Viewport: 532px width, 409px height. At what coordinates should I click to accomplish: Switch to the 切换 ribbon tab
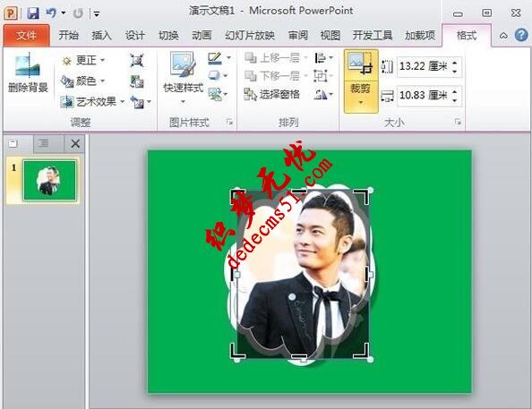[168, 35]
